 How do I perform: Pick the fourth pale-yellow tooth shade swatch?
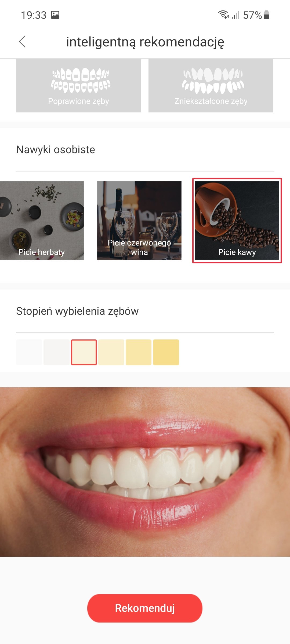pyautogui.click(x=111, y=352)
